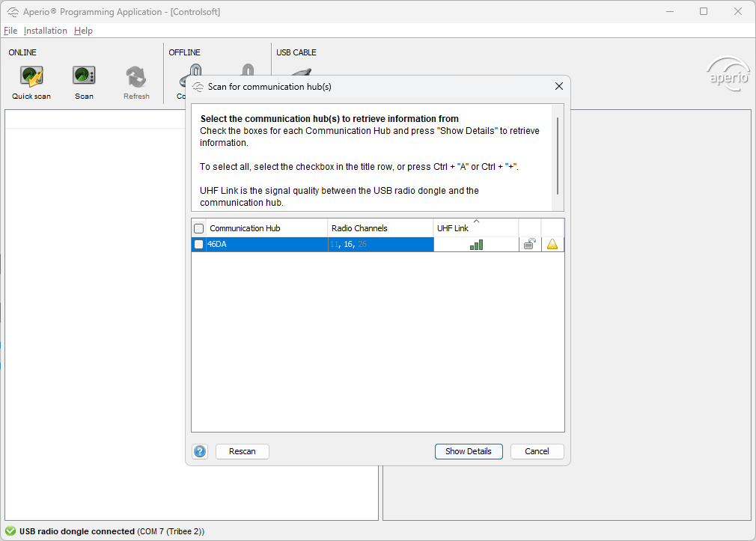The image size is (756, 541).
Task: Minimize the Aperio application window
Action: (x=670, y=11)
